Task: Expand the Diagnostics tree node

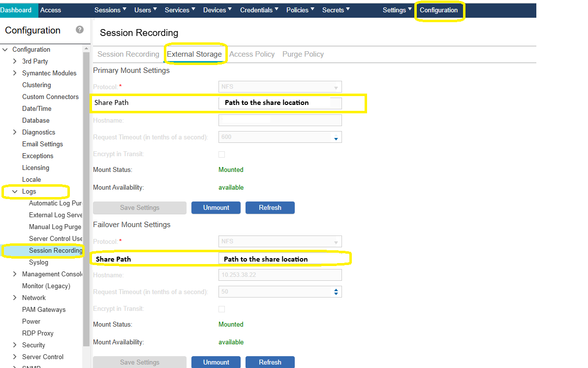Action: coord(15,132)
